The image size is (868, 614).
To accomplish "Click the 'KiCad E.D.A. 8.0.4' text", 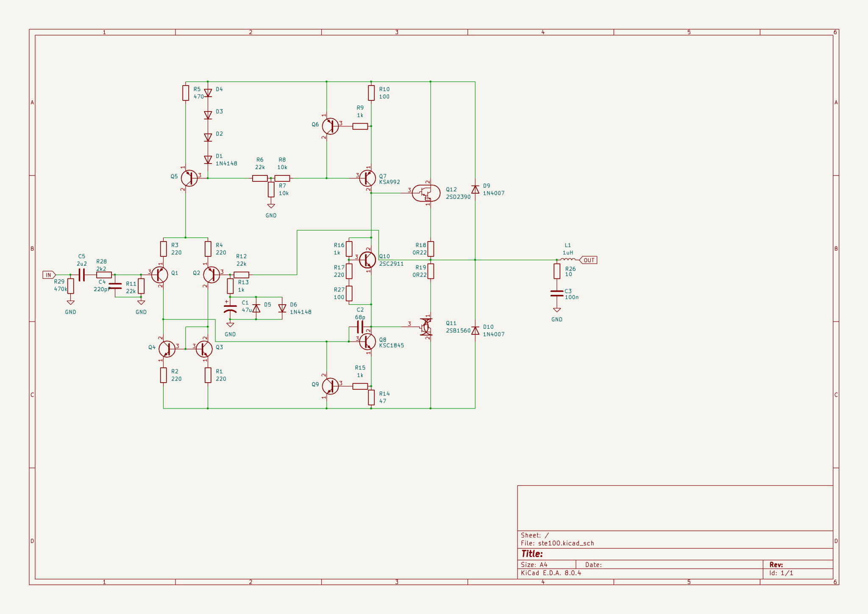I will [x=551, y=573].
